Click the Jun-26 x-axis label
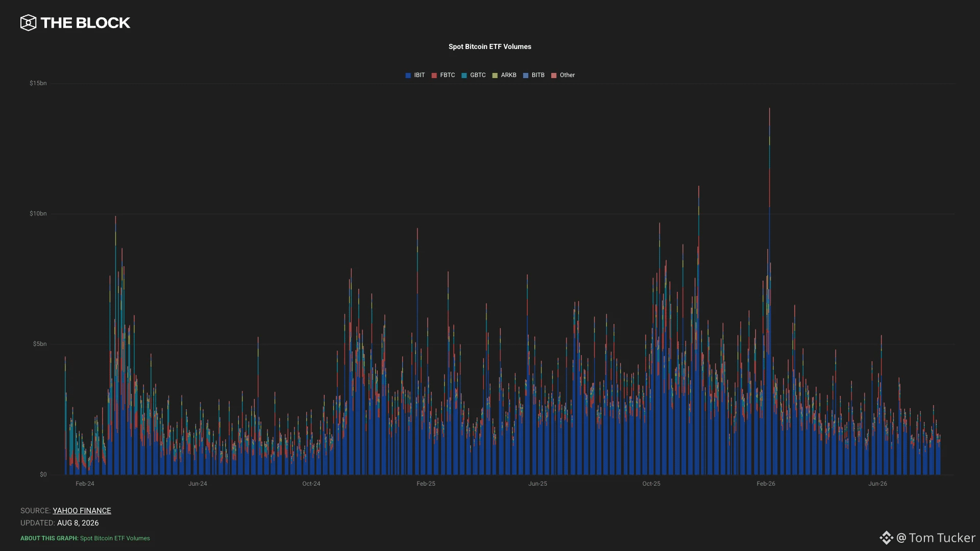Screen dimensions: 980x551 click(877, 484)
